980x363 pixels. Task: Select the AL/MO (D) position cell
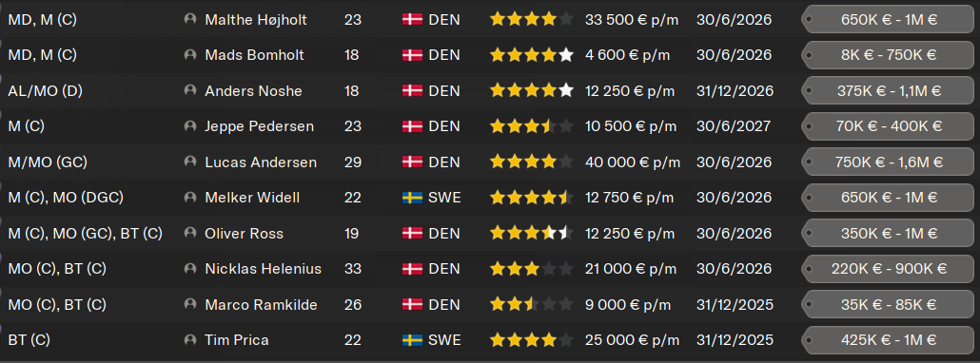pos(45,91)
